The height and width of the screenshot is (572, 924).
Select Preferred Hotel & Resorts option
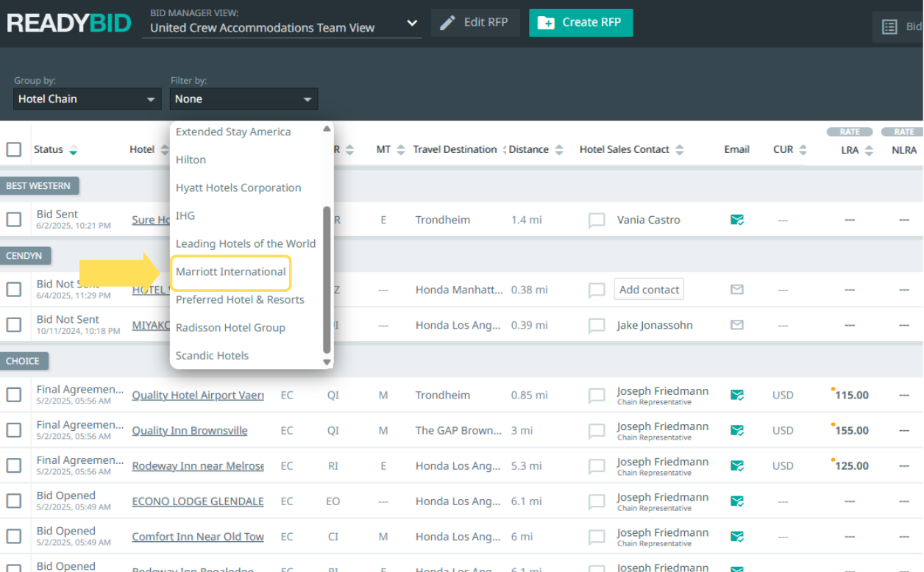click(x=240, y=300)
